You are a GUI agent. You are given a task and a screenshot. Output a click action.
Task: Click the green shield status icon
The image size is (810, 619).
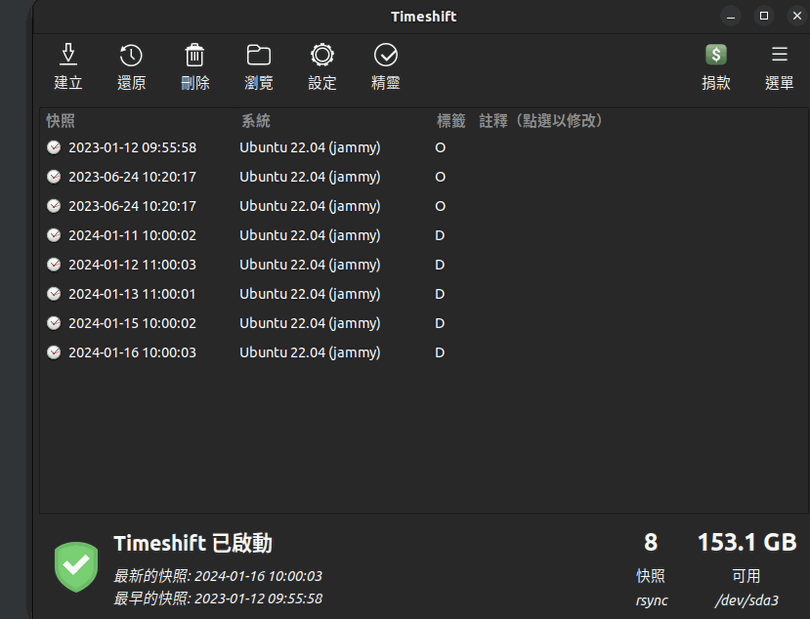[76, 567]
